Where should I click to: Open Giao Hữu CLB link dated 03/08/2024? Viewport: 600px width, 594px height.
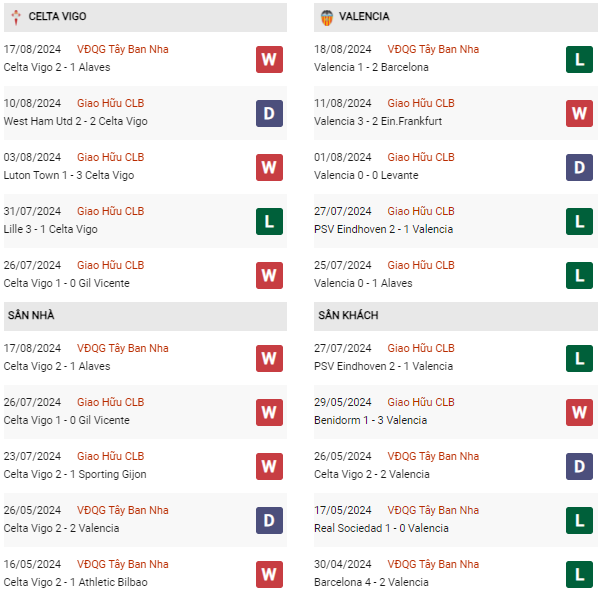coord(110,157)
